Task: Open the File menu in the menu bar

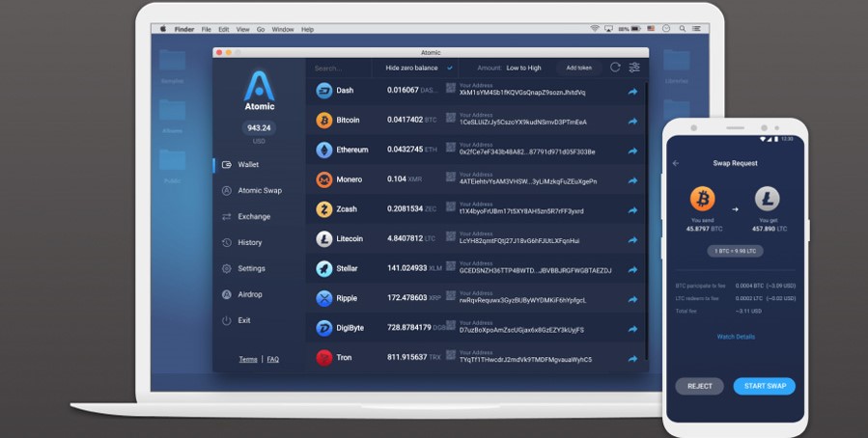Action: 207,29
